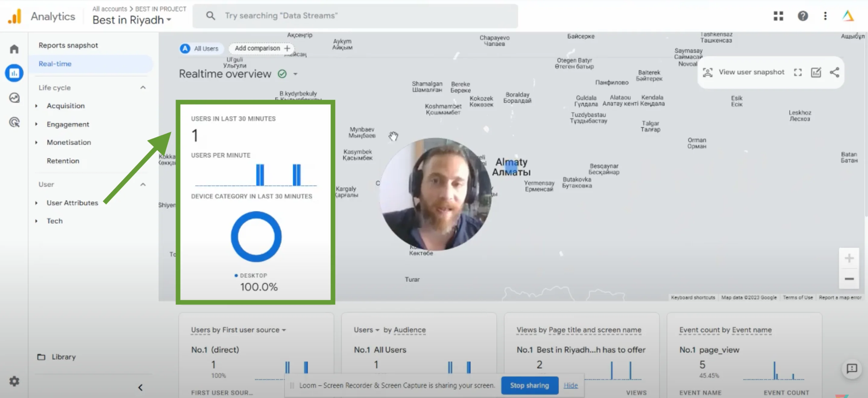Screen dimensions: 868x398
Task: Click the Reports icon in left rail
Action: (14, 73)
